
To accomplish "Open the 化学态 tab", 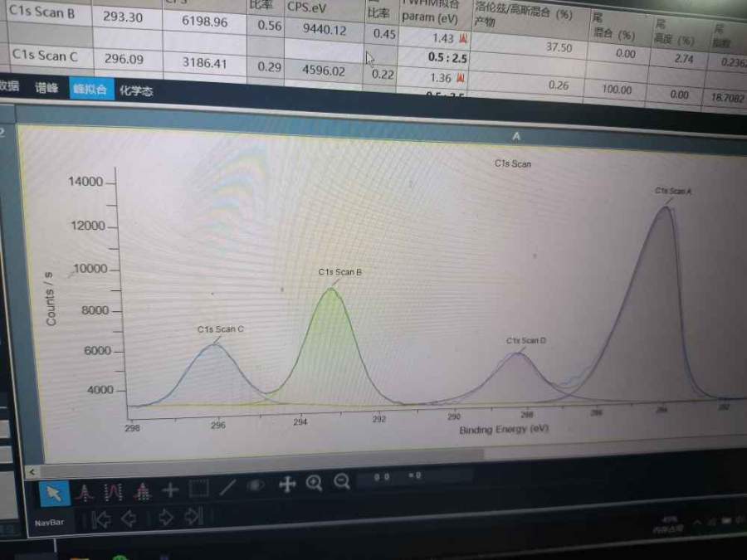I will (x=135, y=90).
